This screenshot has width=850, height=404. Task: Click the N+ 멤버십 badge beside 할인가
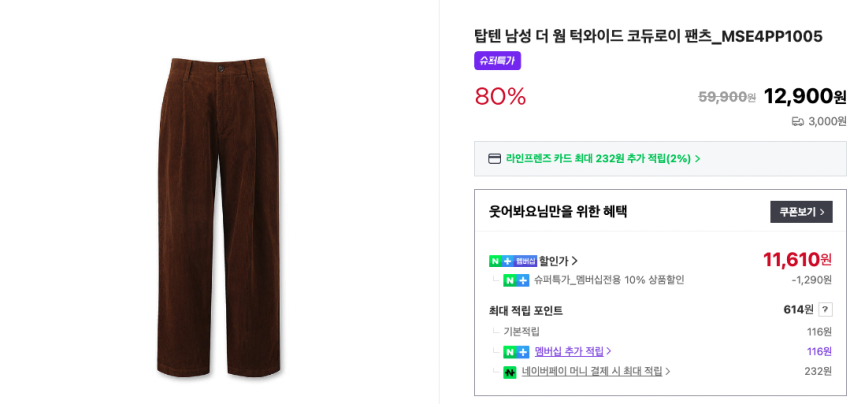click(x=512, y=261)
